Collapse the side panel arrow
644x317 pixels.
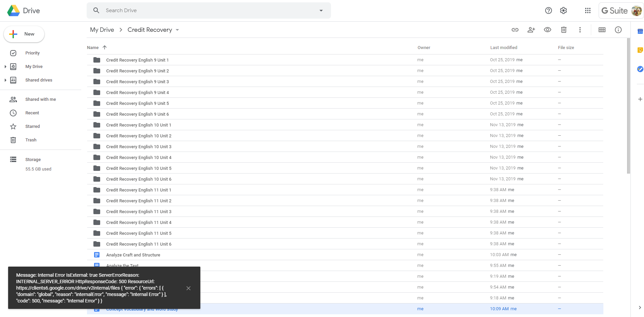(640, 308)
